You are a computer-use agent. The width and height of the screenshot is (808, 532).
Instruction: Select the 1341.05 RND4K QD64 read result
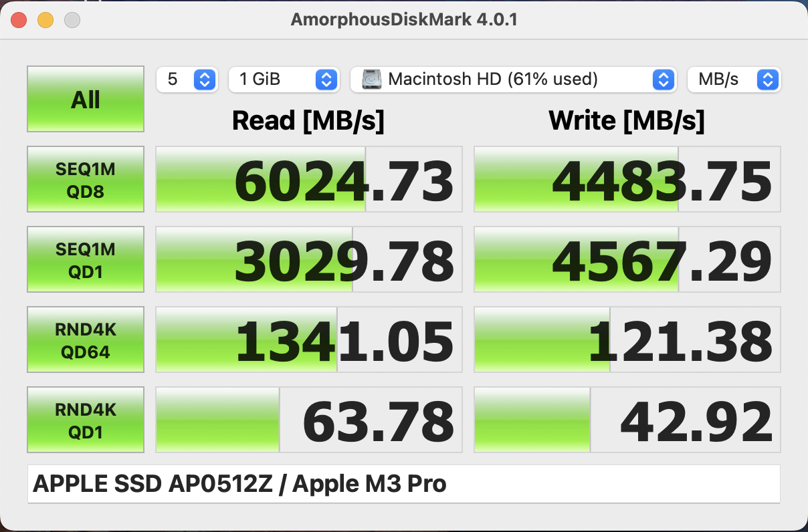tap(309, 340)
